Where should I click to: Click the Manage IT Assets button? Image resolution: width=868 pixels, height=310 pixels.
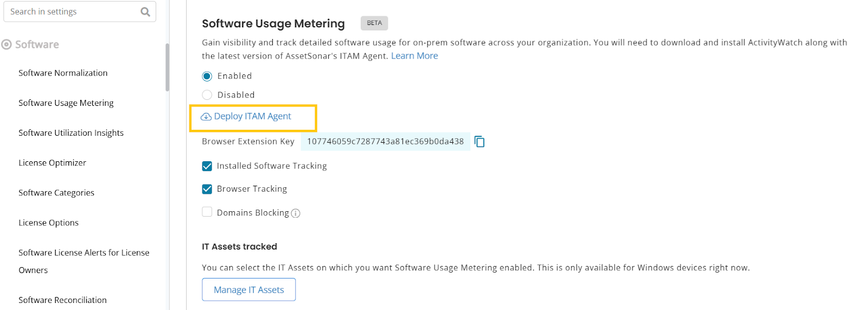coord(248,289)
